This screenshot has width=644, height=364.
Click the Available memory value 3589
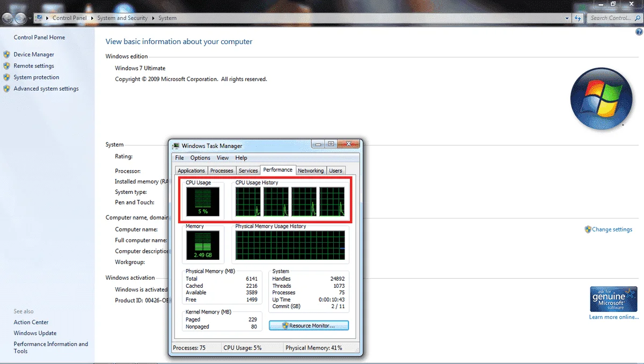252,293
